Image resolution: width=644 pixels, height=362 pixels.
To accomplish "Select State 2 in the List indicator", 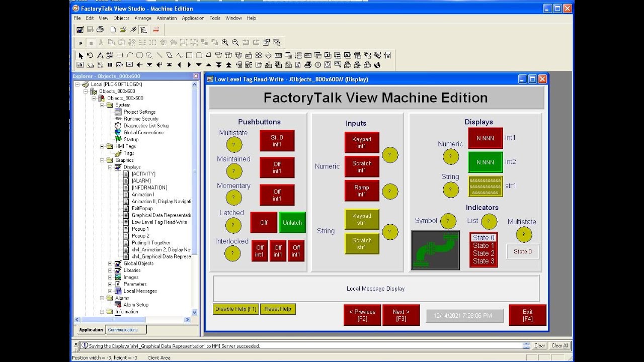I will pyautogui.click(x=484, y=253).
